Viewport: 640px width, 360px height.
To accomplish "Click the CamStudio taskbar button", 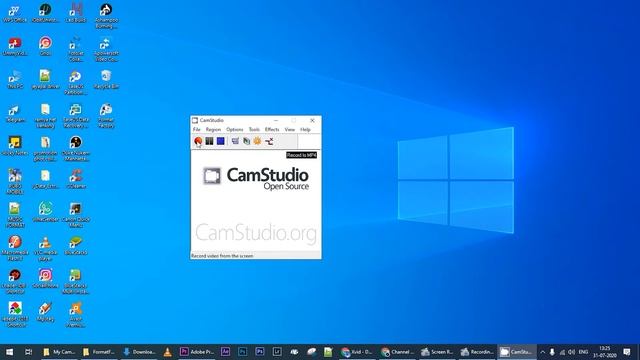I will click(516, 352).
